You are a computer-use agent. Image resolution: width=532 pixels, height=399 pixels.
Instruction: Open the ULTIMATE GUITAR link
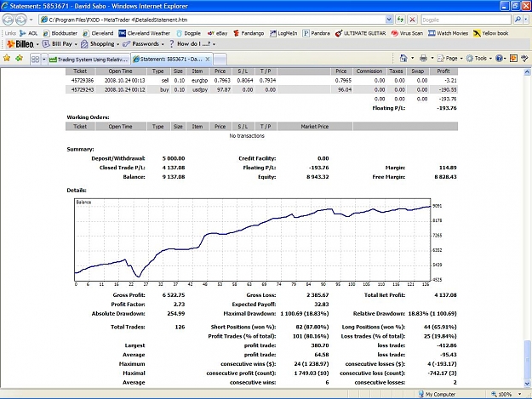click(x=360, y=33)
